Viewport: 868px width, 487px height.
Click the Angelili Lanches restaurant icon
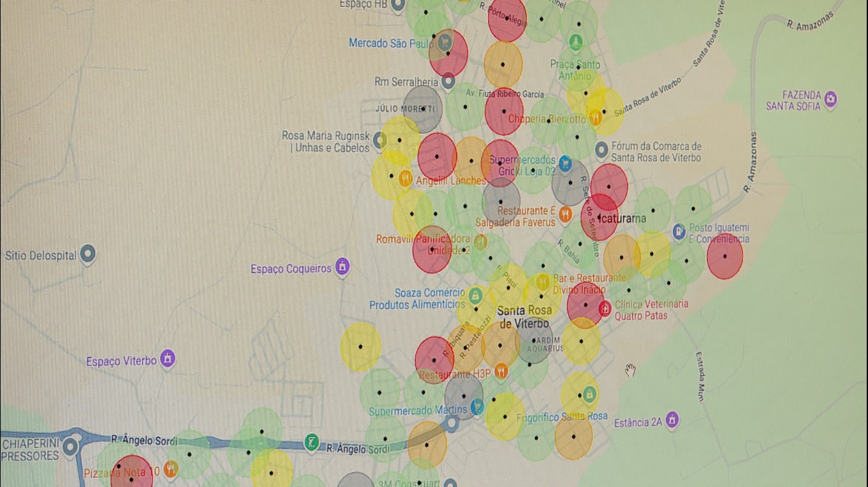[x=405, y=178]
